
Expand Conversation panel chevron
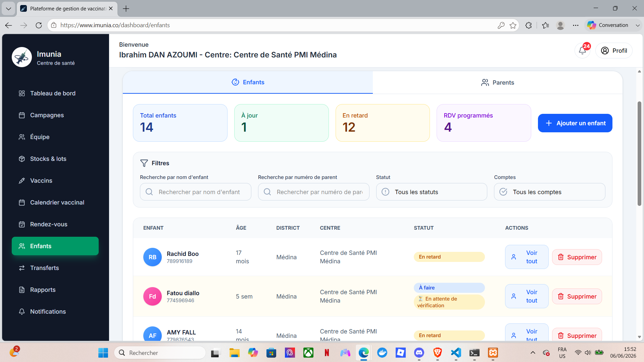click(x=637, y=25)
